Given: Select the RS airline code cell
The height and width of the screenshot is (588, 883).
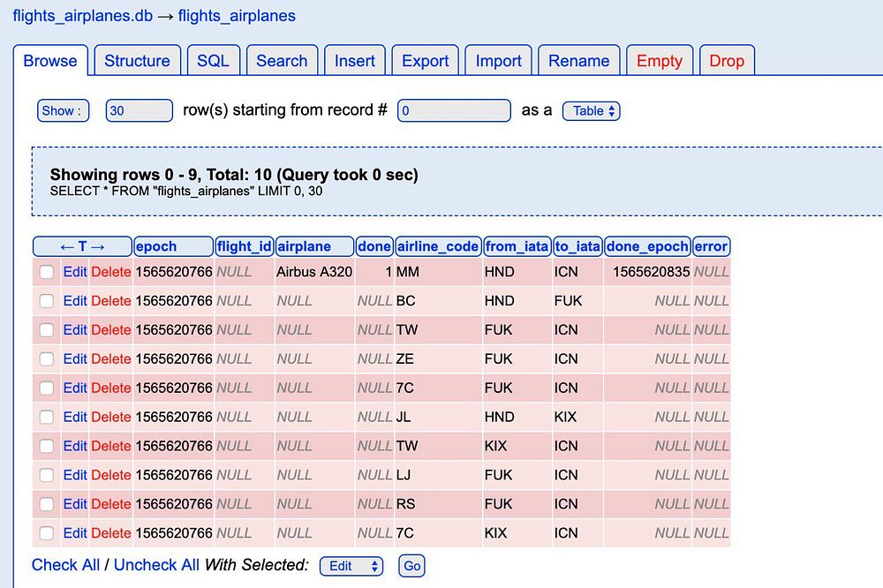Looking at the screenshot, I should click(x=438, y=504).
